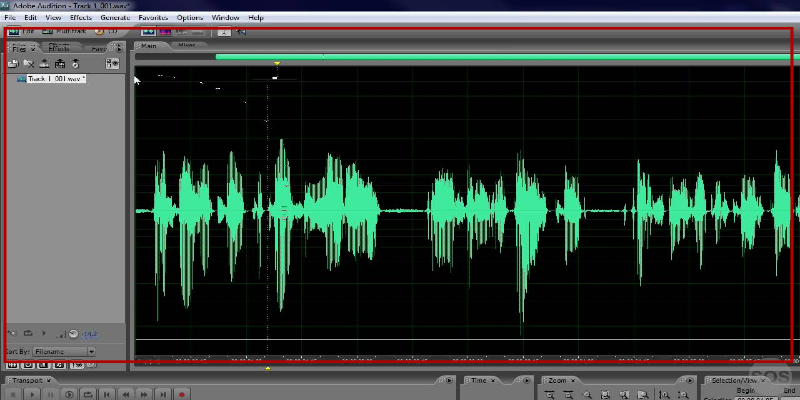Click the Rewind button in Transport
The width and height of the screenshot is (800, 400).
pos(126,395)
